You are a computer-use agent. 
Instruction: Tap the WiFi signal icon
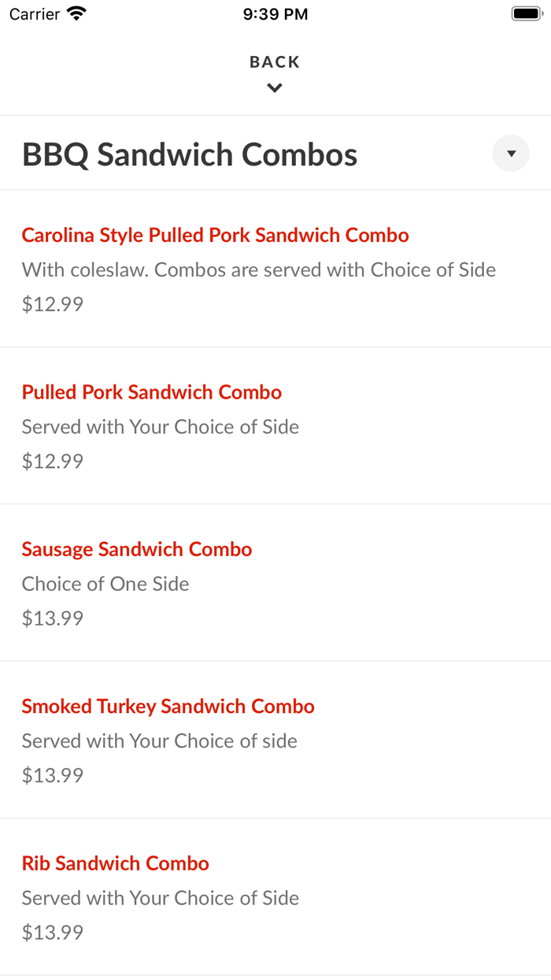[75, 13]
